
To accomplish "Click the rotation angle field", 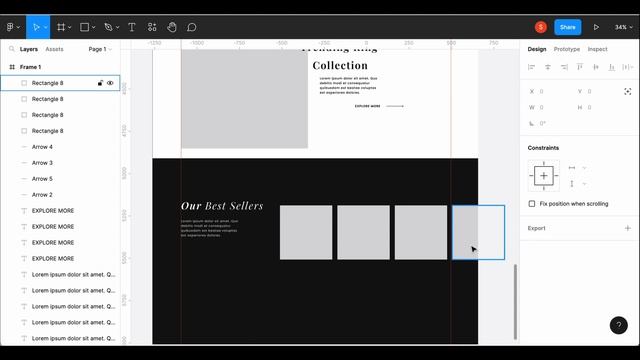I will (549, 123).
